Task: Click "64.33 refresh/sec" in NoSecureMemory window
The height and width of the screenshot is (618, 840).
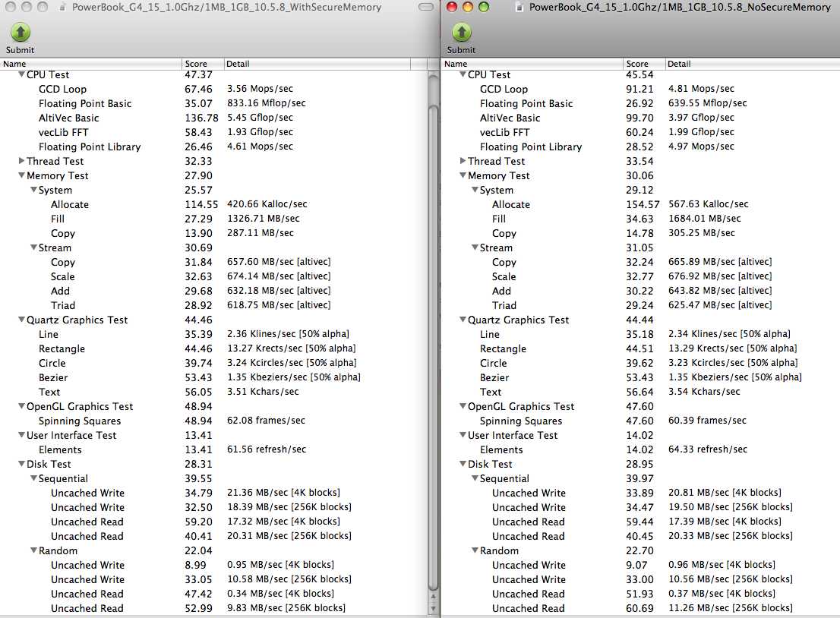Action: (x=708, y=449)
